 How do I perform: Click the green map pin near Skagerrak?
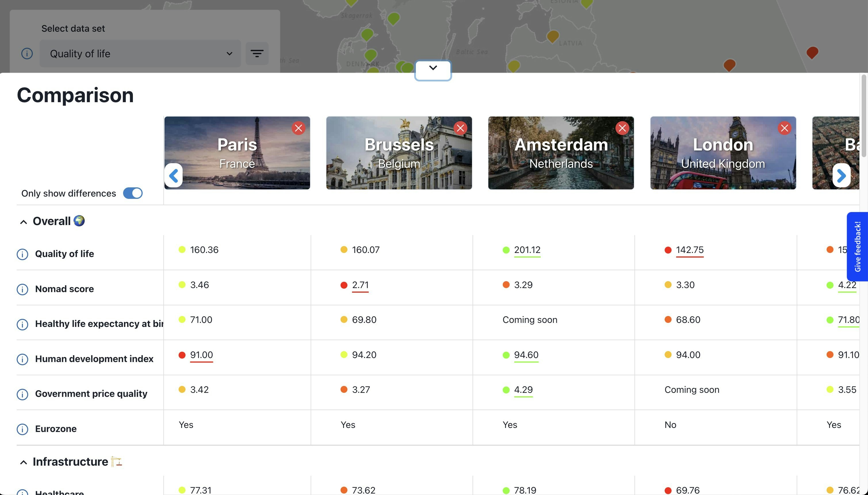click(393, 18)
